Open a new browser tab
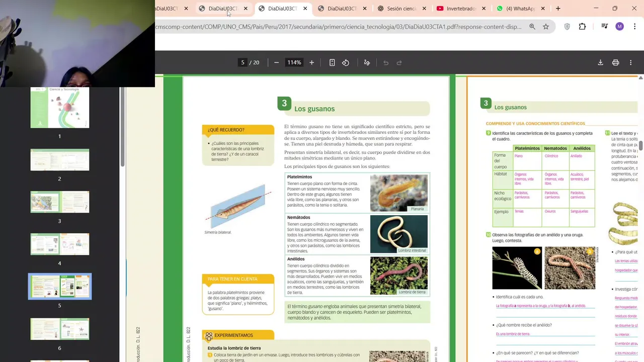This screenshot has width=644, height=362. pyautogui.click(x=558, y=9)
